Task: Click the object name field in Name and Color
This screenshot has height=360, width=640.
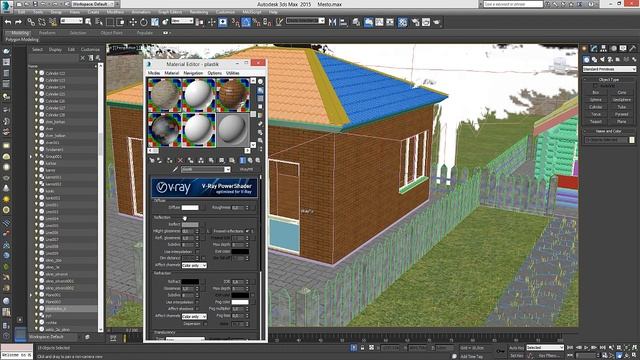Action: [x=607, y=140]
